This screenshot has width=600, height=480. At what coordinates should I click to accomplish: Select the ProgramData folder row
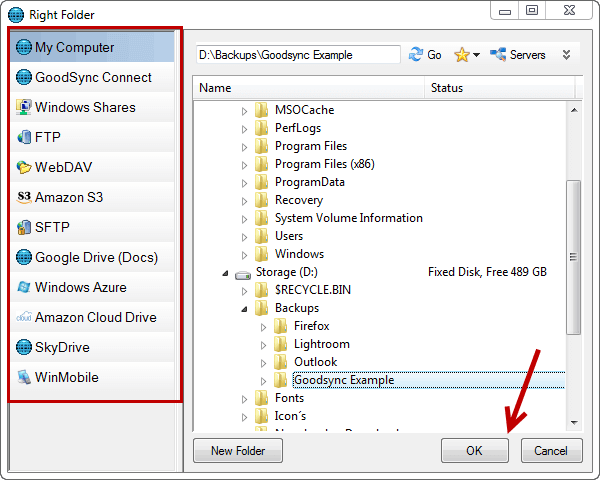tap(310, 182)
